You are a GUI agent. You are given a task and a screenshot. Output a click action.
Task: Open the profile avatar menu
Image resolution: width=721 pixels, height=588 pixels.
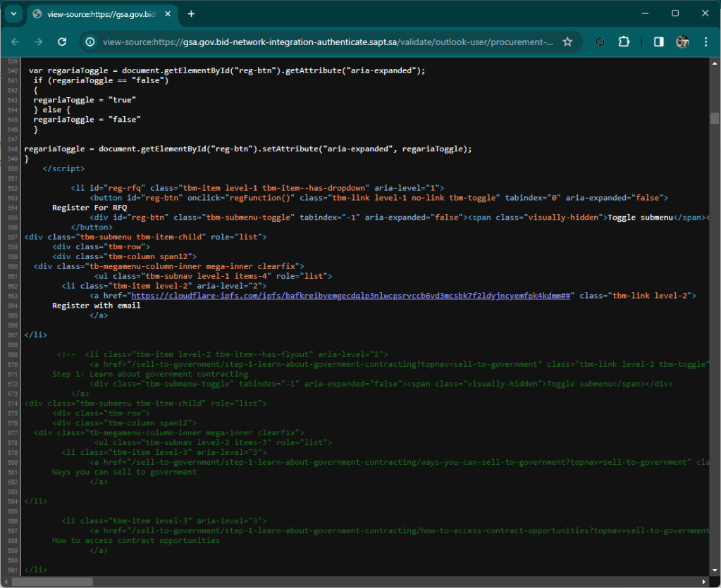click(682, 42)
